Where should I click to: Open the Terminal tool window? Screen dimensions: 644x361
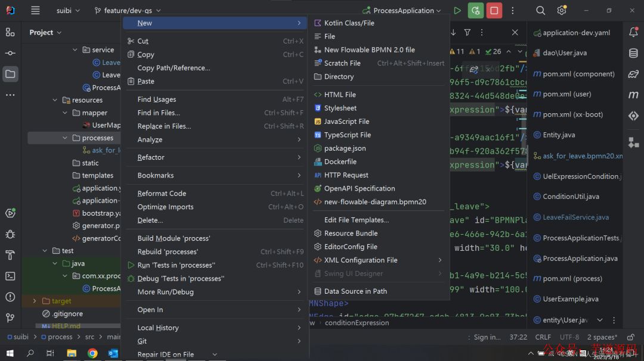(x=10, y=276)
